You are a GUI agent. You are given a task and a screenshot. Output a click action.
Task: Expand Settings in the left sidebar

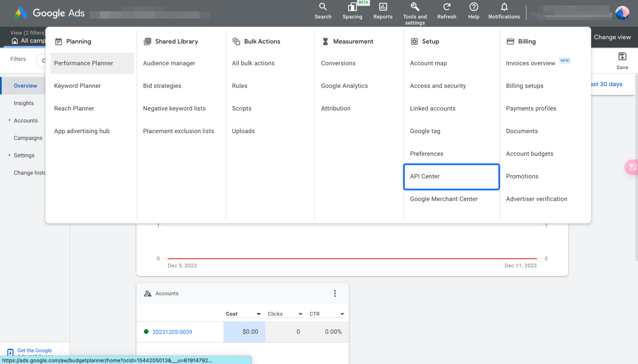point(10,155)
